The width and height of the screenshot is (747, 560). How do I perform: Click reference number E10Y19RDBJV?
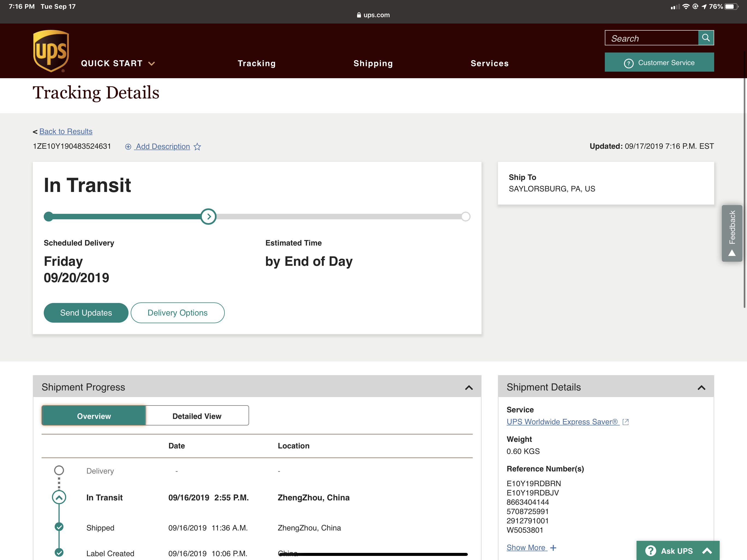point(533,493)
